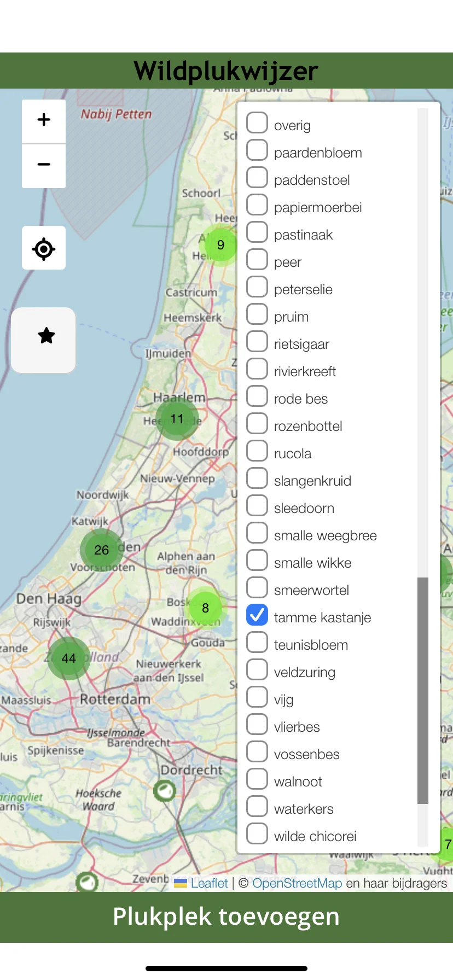This screenshot has height=980, width=453.
Task: Zoom out the map with minus button
Action: click(44, 166)
